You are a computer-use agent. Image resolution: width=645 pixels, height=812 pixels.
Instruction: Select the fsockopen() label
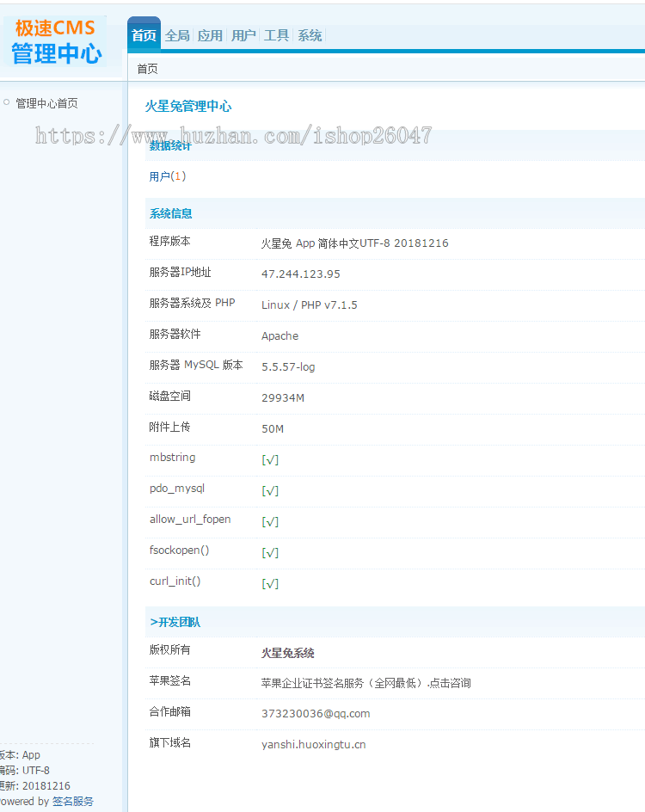click(x=179, y=550)
